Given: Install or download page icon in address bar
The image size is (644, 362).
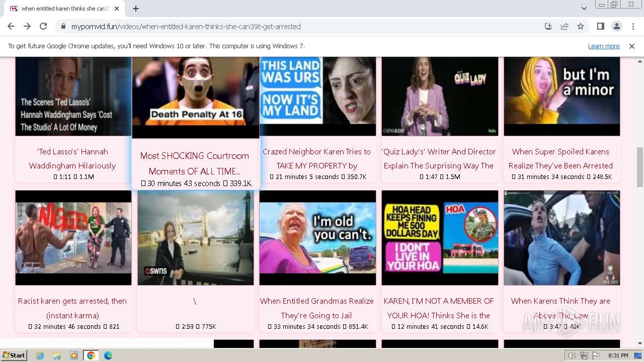Looking at the screenshot, I should click(x=548, y=26).
